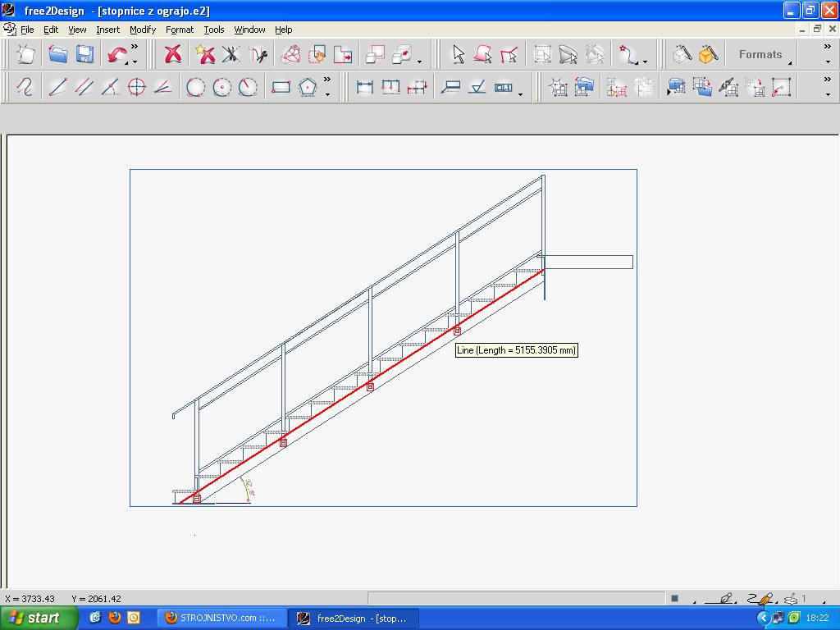Open the Insert menu
Image resolution: width=840 pixels, height=630 pixels.
pyautogui.click(x=107, y=30)
